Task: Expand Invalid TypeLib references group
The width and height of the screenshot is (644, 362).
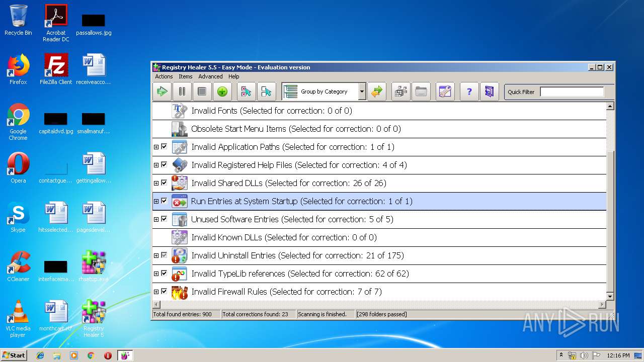Action: 156,274
